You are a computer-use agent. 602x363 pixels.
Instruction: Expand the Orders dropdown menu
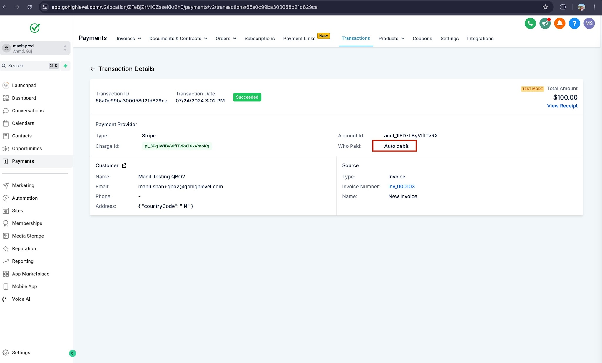coord(226,38)
